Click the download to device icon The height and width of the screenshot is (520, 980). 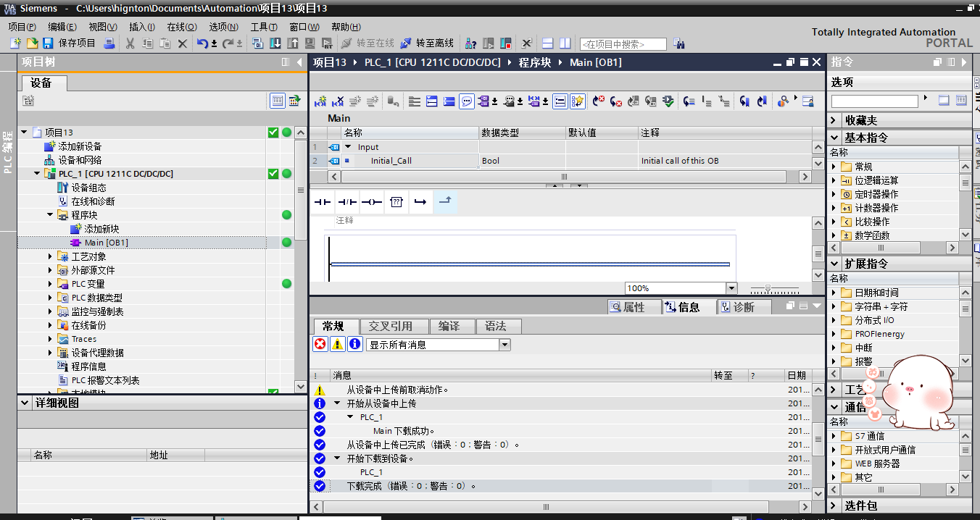click(275, 43)
